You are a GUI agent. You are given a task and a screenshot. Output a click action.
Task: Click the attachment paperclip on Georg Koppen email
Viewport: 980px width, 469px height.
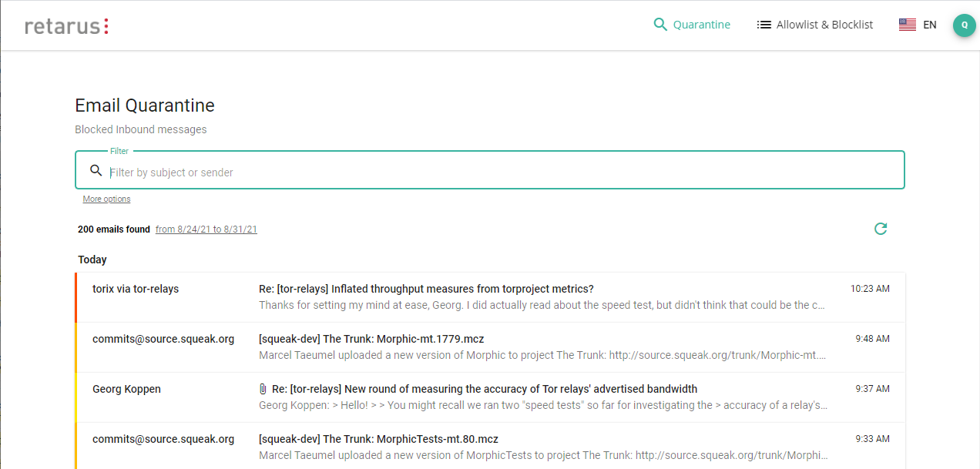(263, 389)
